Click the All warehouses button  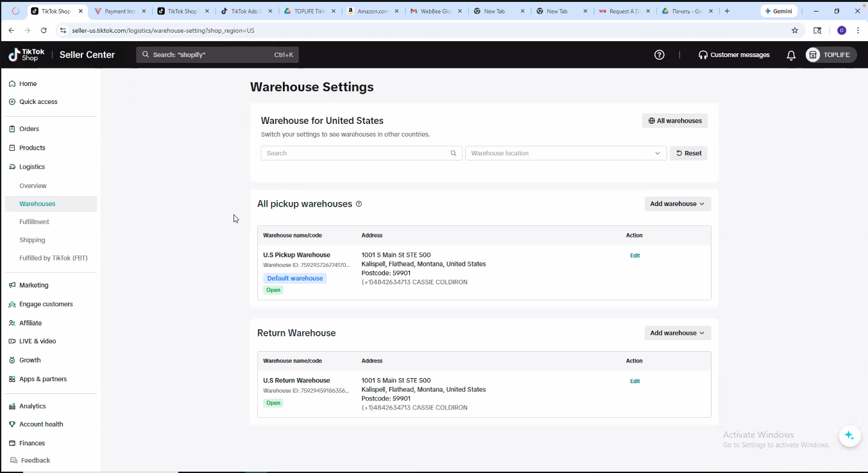[x=674, y=121]
